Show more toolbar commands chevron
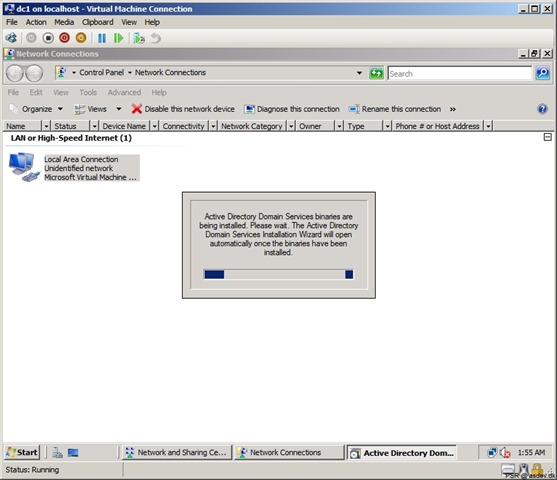This screenshot has height=480, width=557. pos(453,109)
